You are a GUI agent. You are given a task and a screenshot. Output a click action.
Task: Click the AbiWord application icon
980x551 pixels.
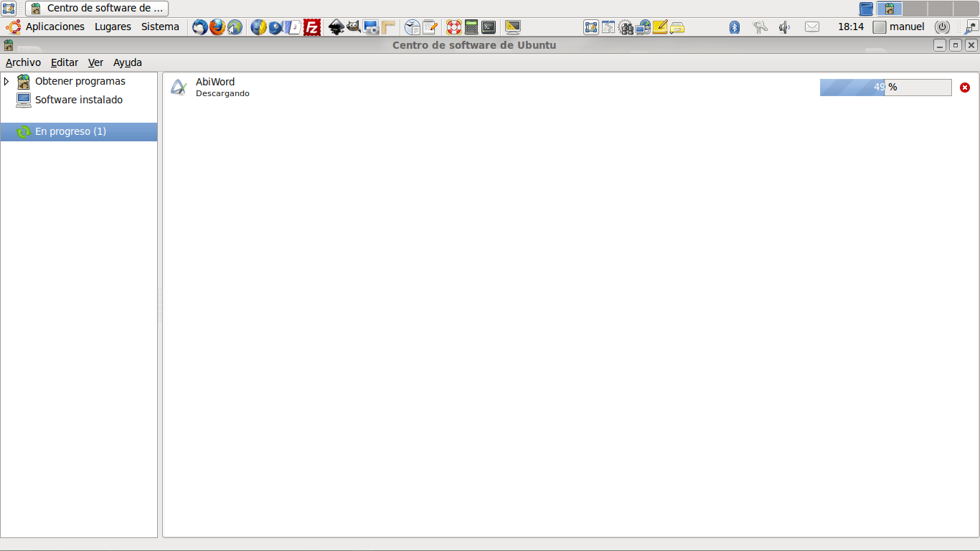click(x=178, y=88)
